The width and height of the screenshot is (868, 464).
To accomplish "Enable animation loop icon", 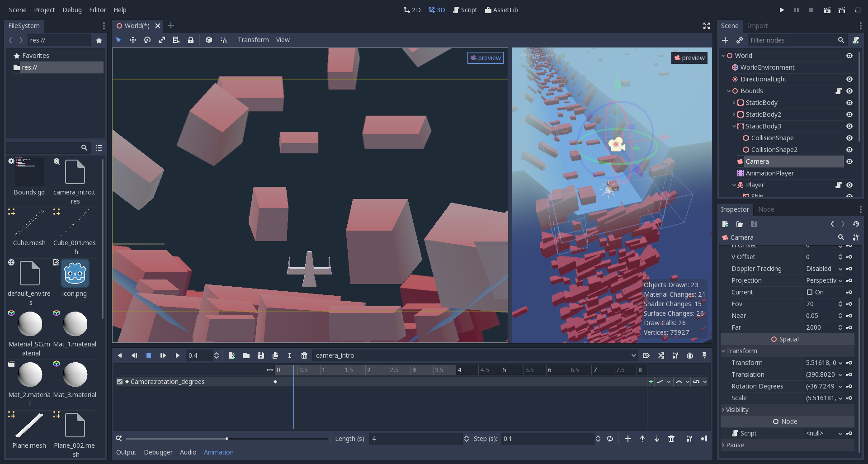I will pyautogui.click(x=610, y=439).
